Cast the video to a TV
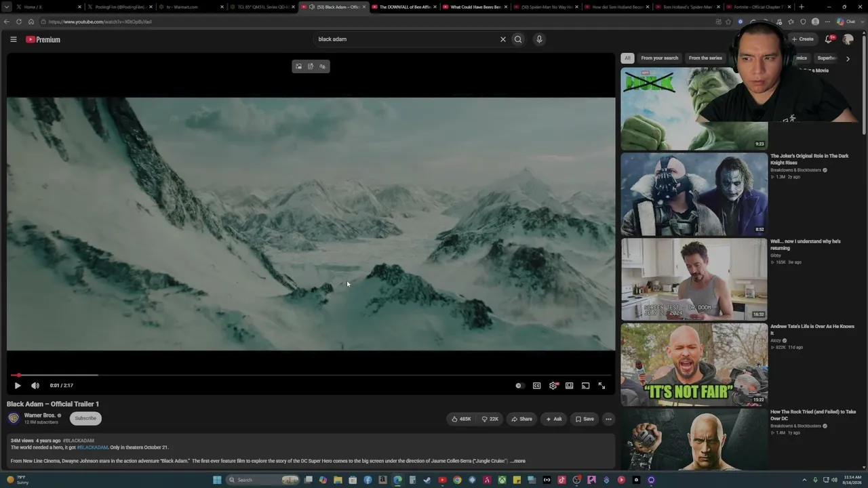Screen dimensions: 868x488 (586, 386)
